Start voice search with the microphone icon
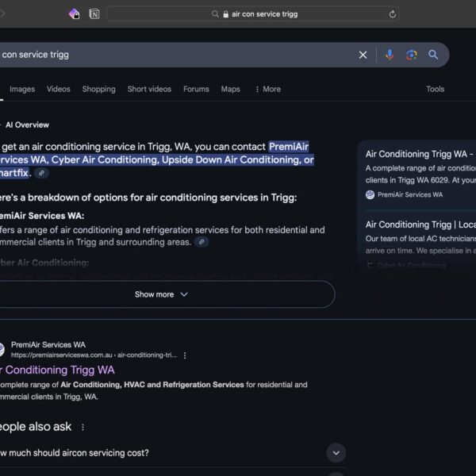Viewport: 476px width, 476px height. [x=390, y=55]
